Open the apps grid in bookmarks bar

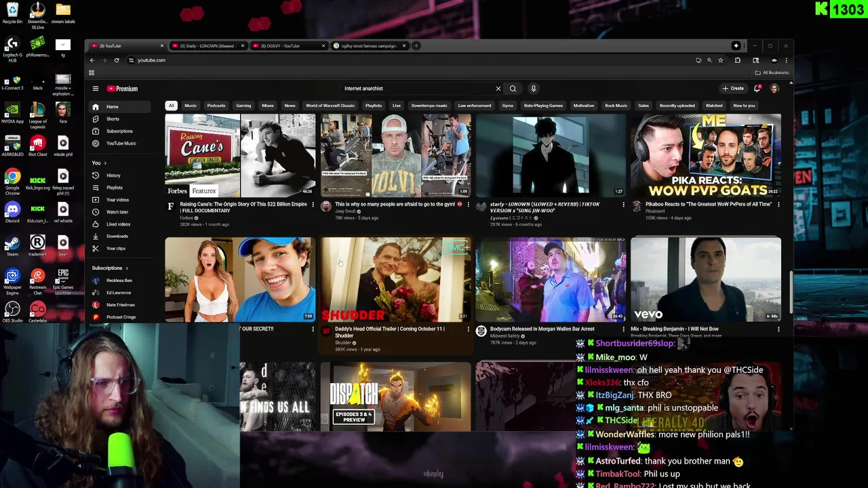tap(92, 73)
